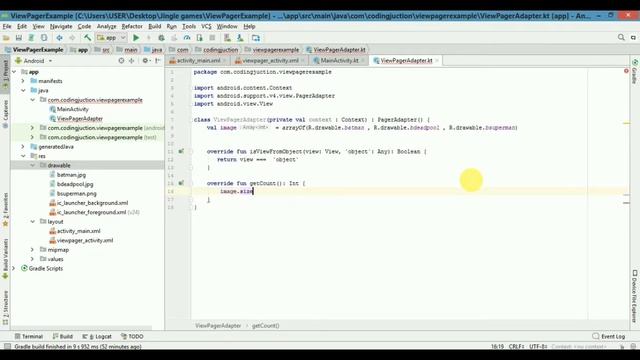Click the Debug app bug icon
This screenshot has width=640, height=360.
pos(161,38)
